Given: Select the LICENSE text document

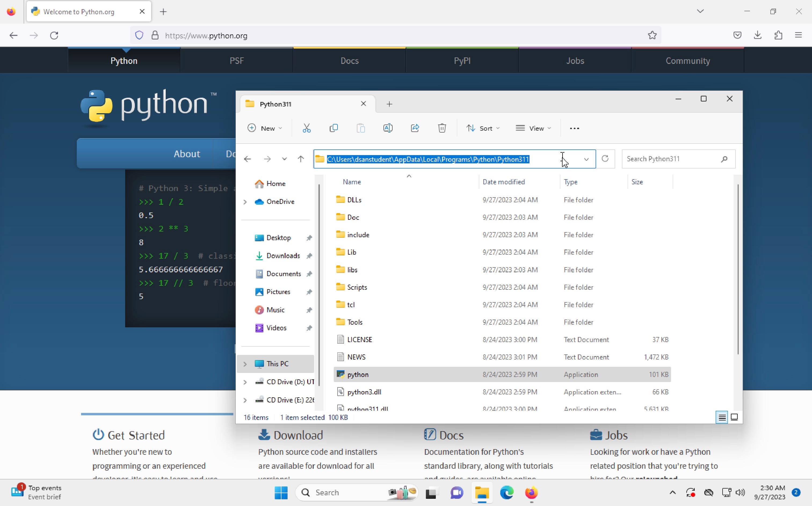Looking at the screenshot, I should click(x=360, y=340).
